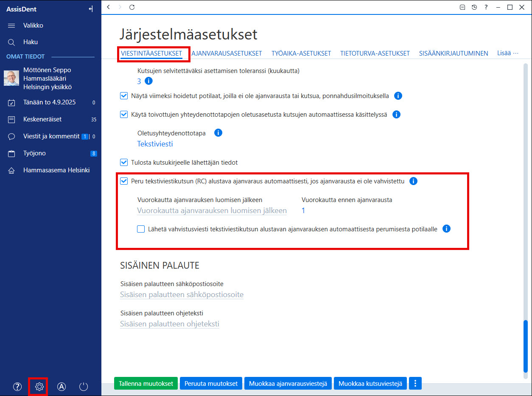Open the Tekstiviesti default contact dropdown

point(155,144)
